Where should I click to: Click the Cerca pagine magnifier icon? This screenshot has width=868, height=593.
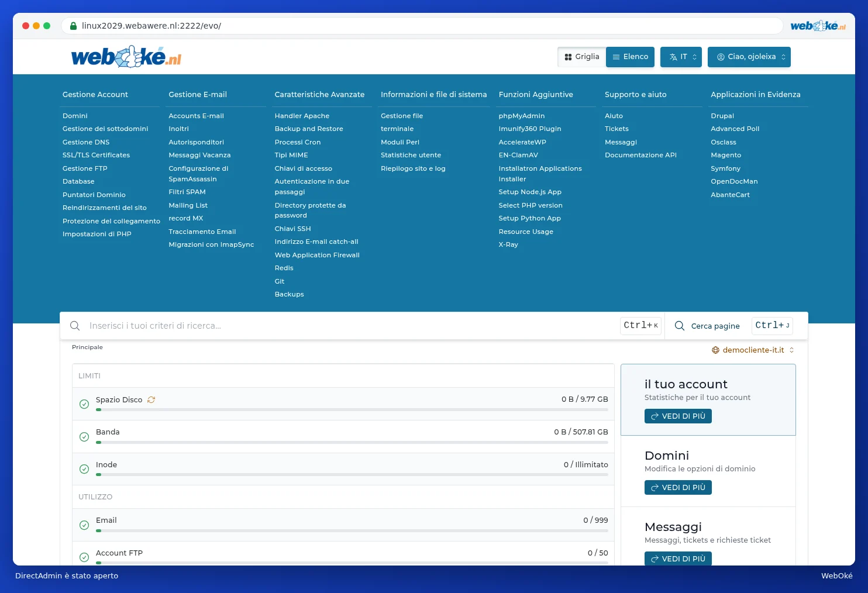(x=680, y=326)
